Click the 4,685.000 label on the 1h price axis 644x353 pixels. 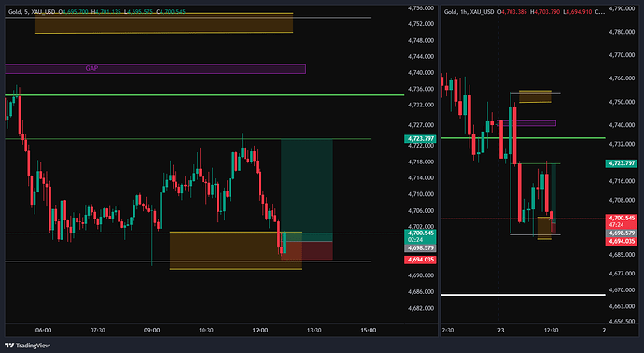point(623,255)
